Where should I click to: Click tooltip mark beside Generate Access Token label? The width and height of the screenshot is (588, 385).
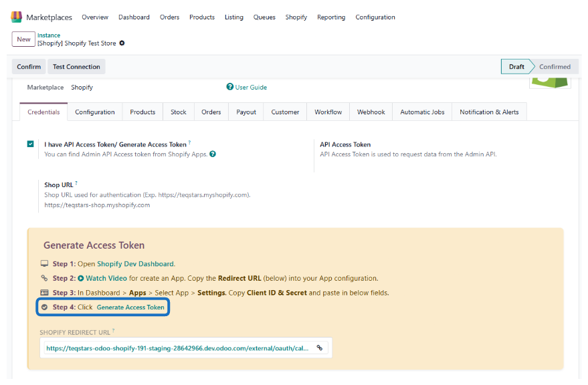click(x=189, y=142)
